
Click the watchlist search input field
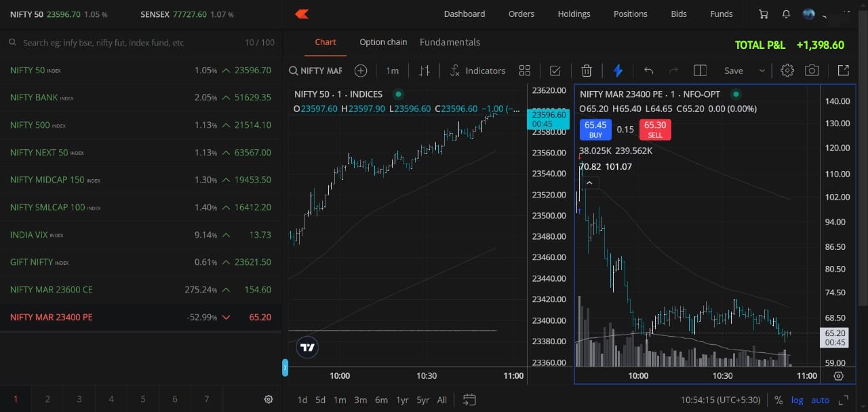(x=129, y=43)
